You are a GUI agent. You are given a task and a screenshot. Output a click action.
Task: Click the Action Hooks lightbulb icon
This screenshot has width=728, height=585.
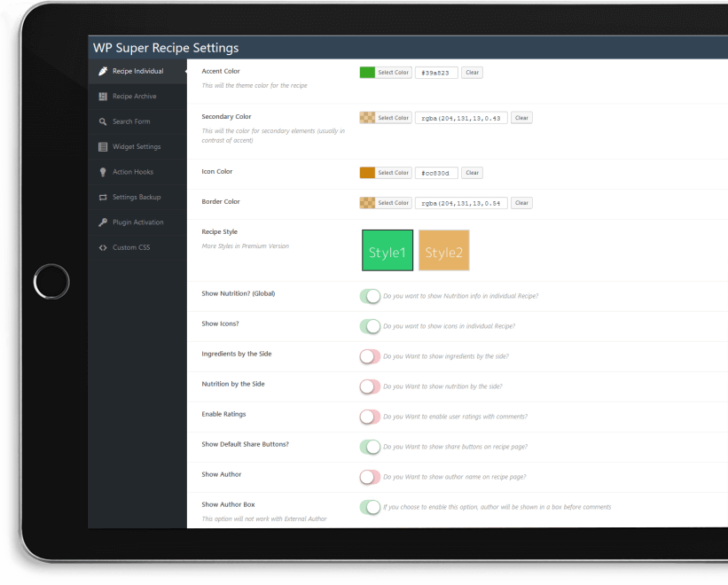coord(103,172)
